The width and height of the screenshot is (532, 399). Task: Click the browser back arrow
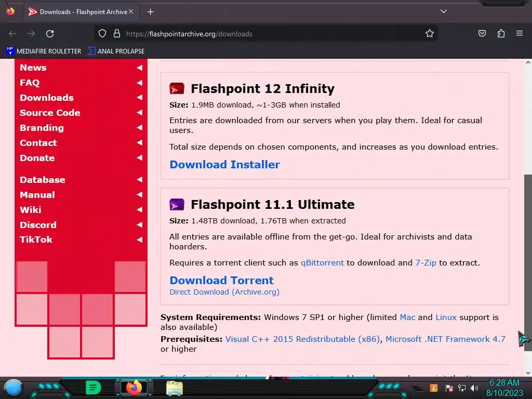point(12,34)
